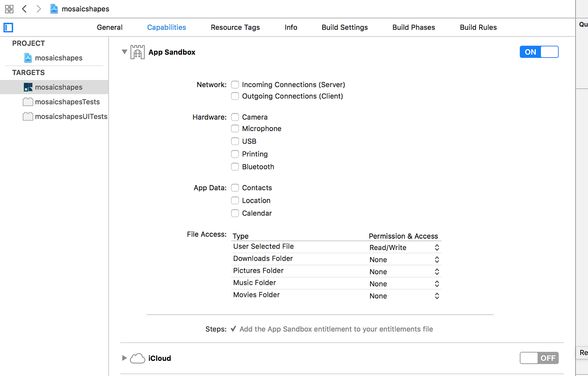Viewport: 588px width, 376px height.
Task: Click the mosaicshapesUITests bundle icon
Action: [28, 116]
